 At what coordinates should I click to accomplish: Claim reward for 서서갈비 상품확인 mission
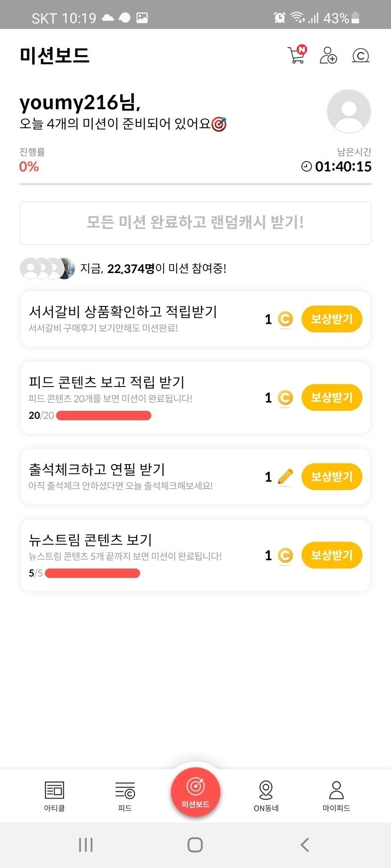coord(332,319)
